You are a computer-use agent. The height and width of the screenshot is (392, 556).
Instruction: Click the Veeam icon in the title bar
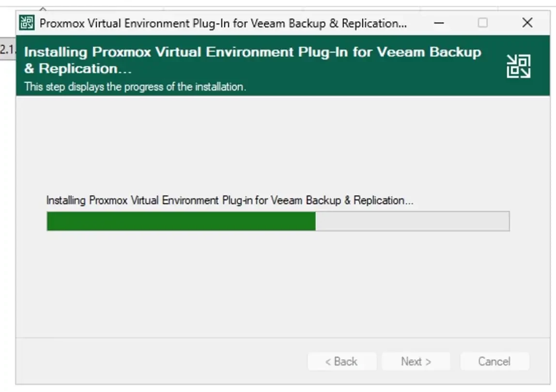(27, 23)
